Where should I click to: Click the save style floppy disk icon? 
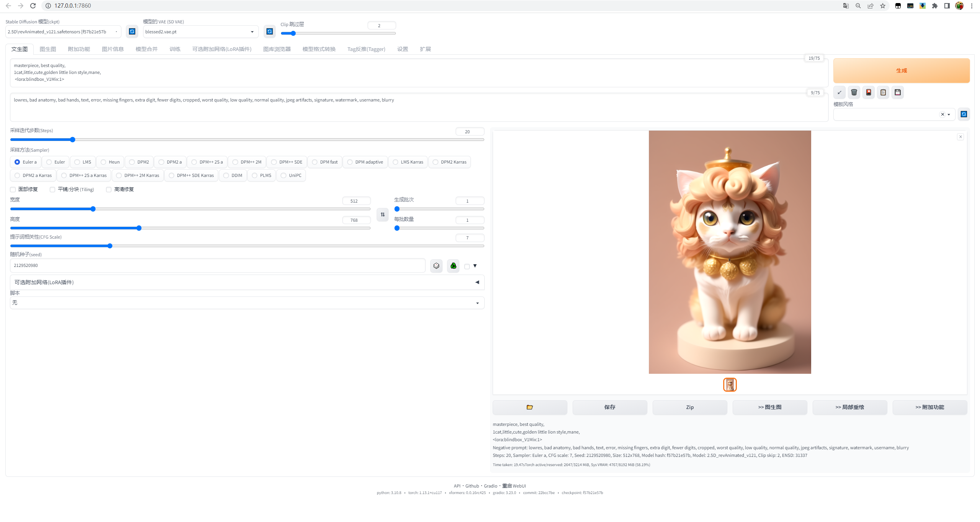898,92
